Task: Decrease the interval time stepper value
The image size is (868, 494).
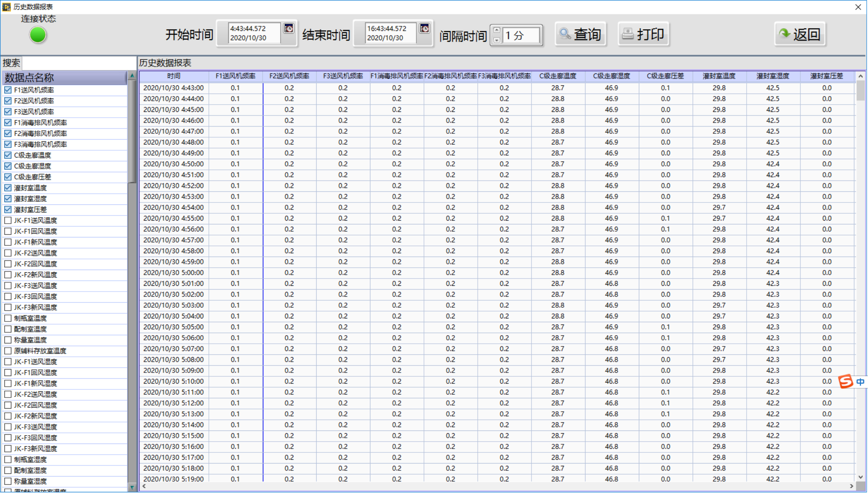Action: click(496, 40)
